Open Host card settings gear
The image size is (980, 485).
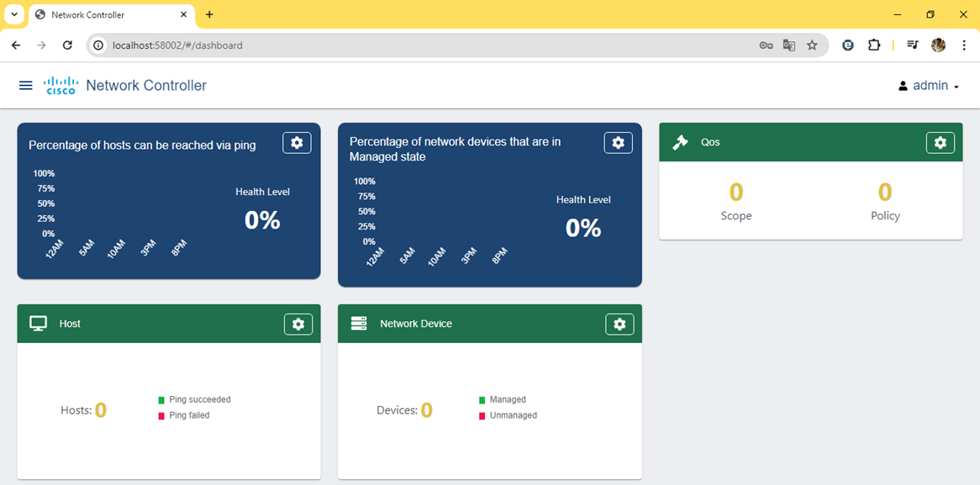click(x=298, y=324)
